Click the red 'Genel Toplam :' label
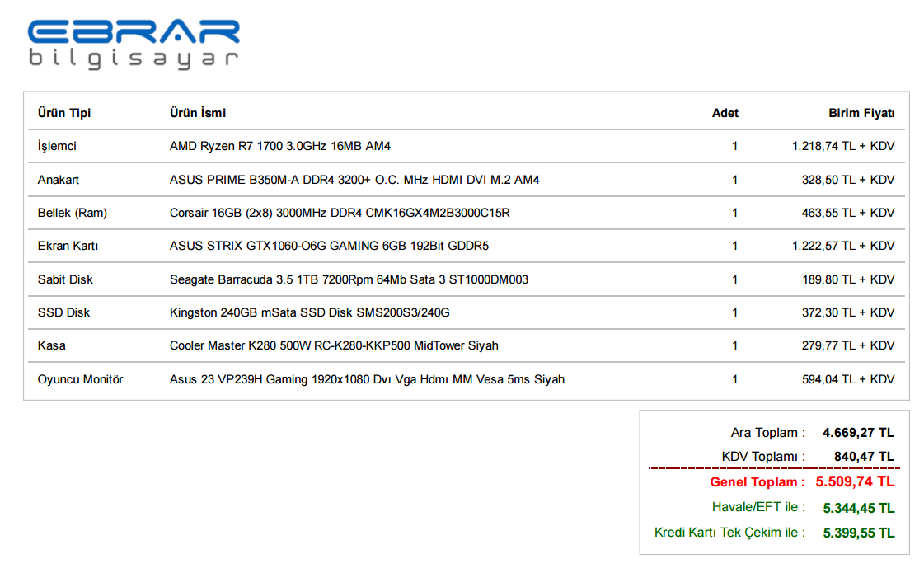This screenshot has height=573, width=924. click(x=757, y=482)
